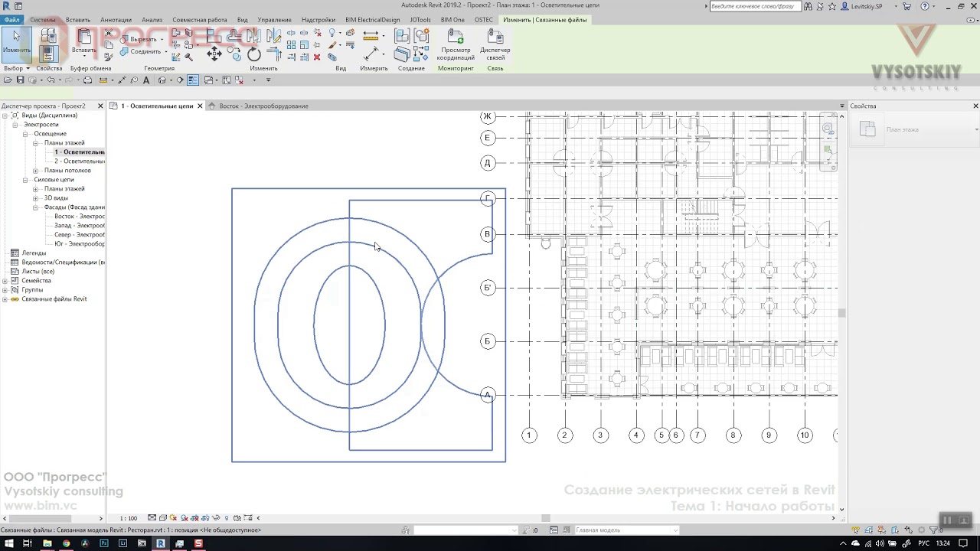Click the Вырезать geometry tool

point(139,39)
